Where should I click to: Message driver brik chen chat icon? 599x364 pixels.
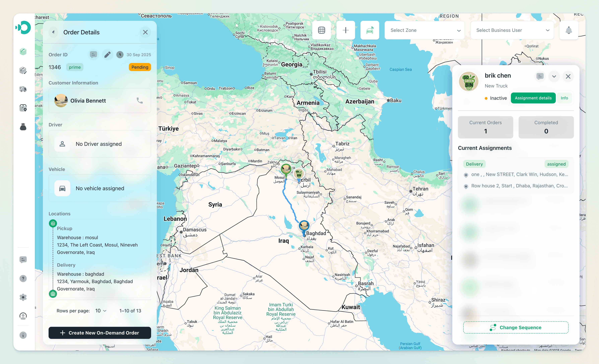540,76
